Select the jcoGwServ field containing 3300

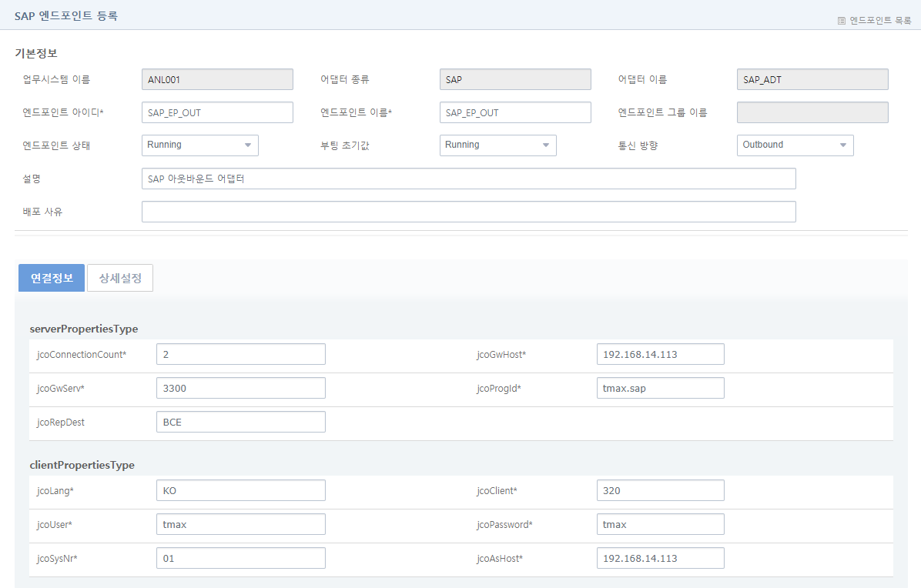coord(241,388)
